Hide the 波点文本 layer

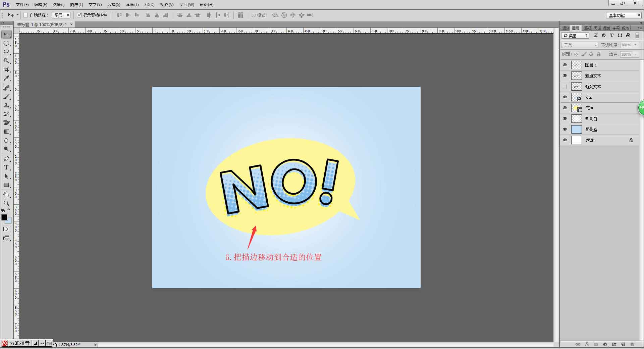pos(565,76)
